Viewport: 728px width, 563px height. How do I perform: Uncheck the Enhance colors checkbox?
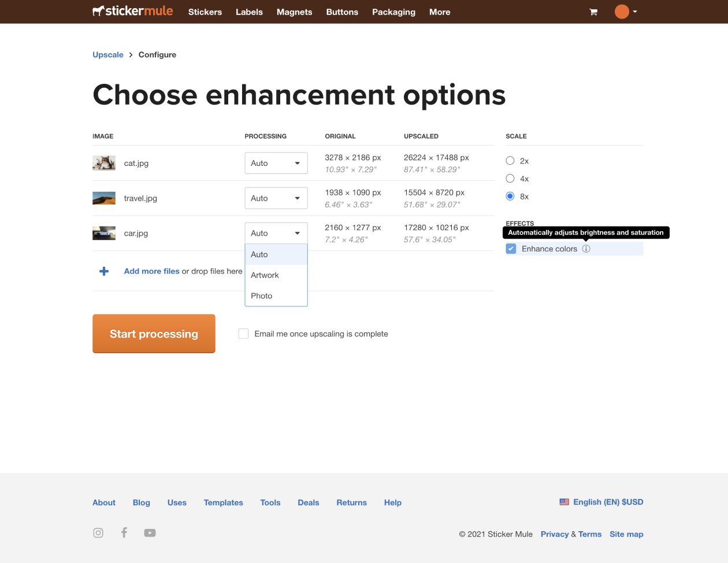click(511, 249)
